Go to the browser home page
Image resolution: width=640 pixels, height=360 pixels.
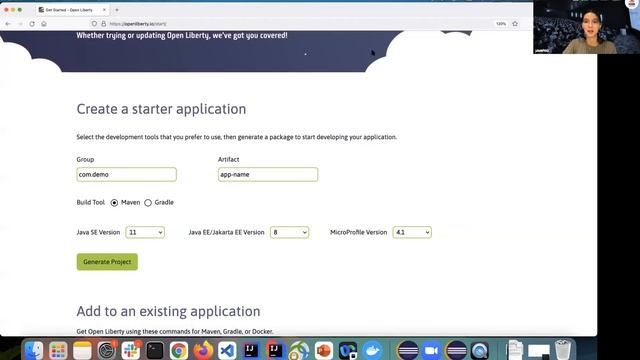click(44, 24)
